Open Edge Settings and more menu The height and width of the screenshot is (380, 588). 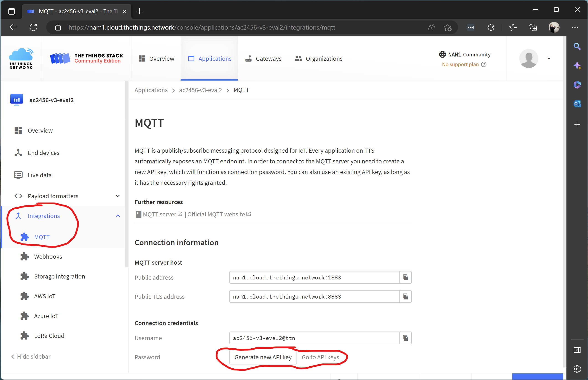pyautogui.click(x=575, y=27)
